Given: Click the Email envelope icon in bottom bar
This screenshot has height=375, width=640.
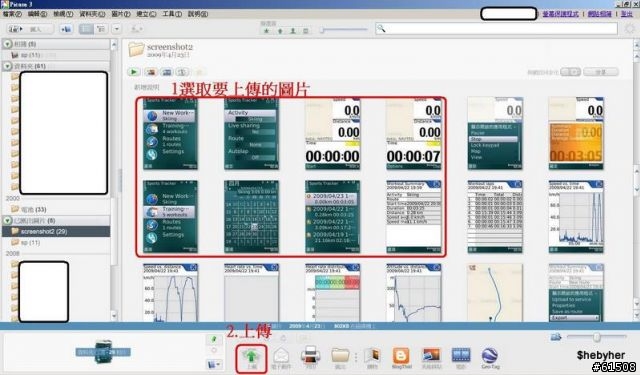Looking at the screenshot, I should tap(281, 356).
